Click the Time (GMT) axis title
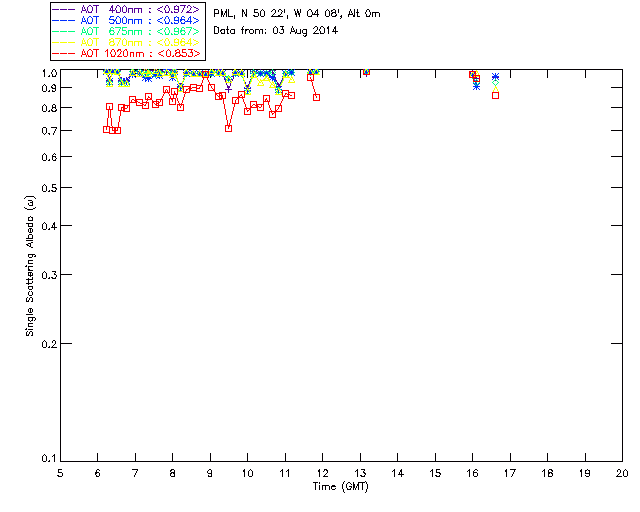Viewport: 640px width, 512px height. (341, 487)
